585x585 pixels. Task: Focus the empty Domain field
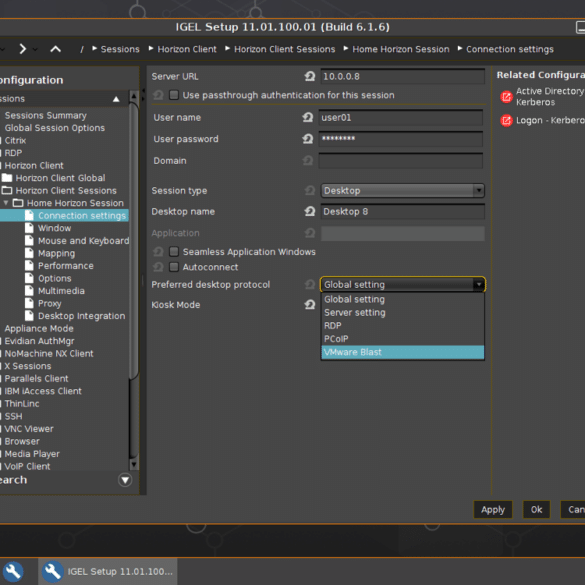tap(401, 161)
